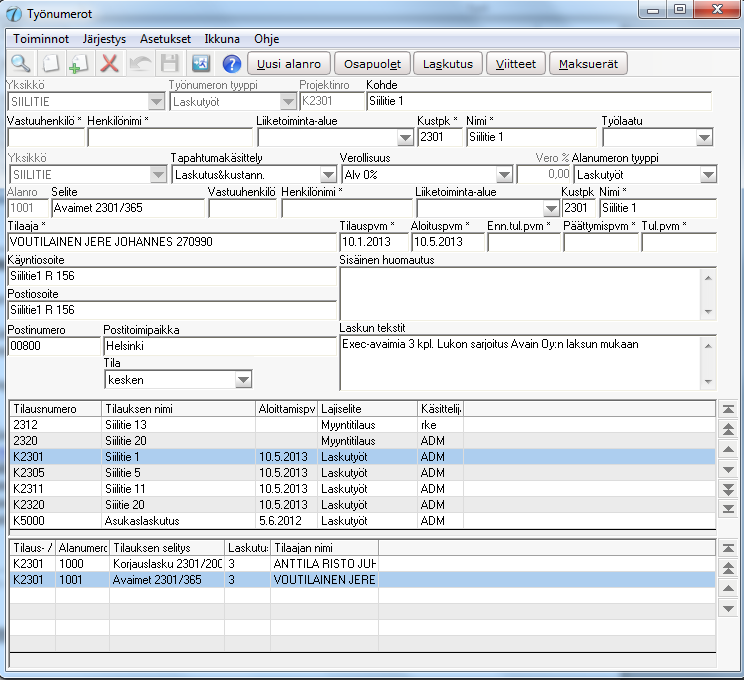This screenshot has width=744, height=680.
Task: Click the undo arrow icon
Action: point(140,64)
